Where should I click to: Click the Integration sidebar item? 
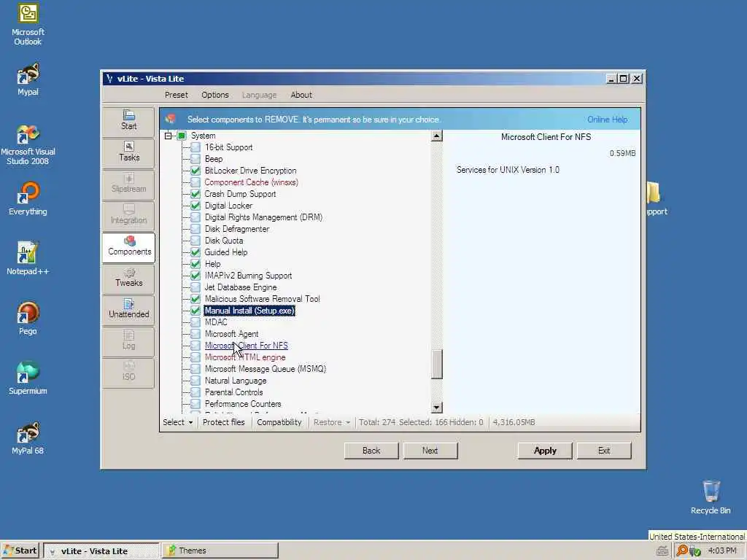[128, 215]
